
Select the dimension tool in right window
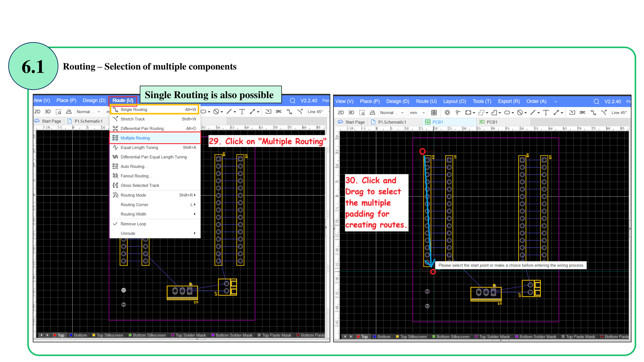[556, 113]
